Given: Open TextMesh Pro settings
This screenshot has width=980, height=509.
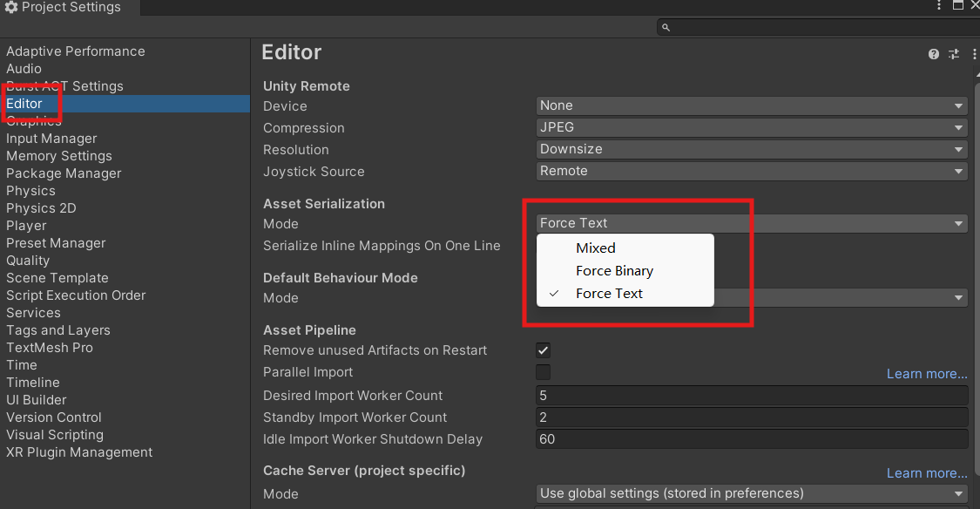Looking at the screenshot, I should coord(50,348).
